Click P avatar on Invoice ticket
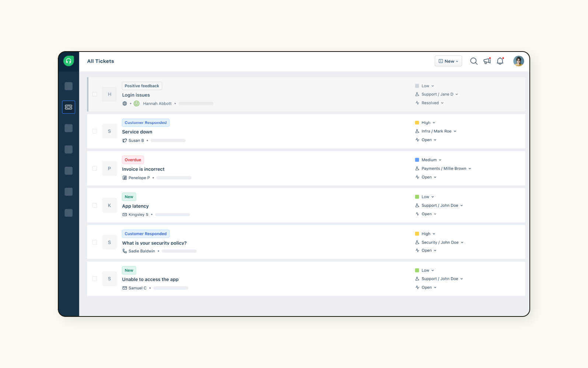This screenshot has height=368, width=588. coord(109,168)
